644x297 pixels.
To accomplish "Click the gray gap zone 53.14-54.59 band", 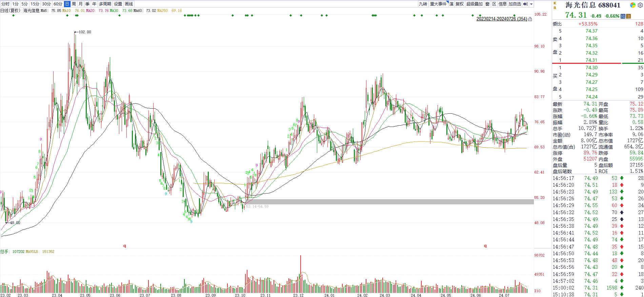I will coord(390,202).
